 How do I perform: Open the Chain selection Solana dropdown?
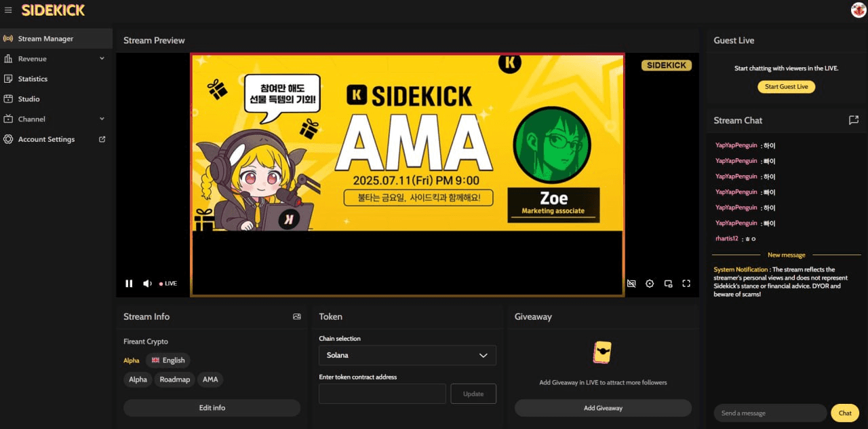408,355
